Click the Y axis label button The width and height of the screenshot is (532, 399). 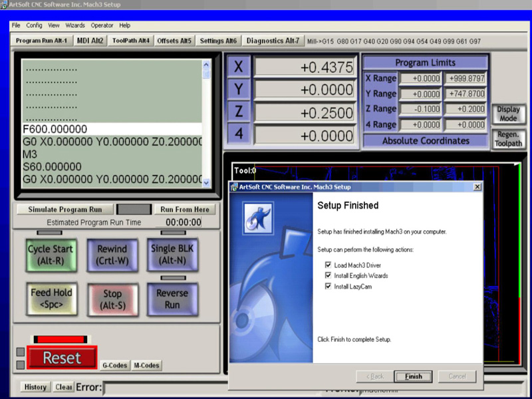pos(239,89)
